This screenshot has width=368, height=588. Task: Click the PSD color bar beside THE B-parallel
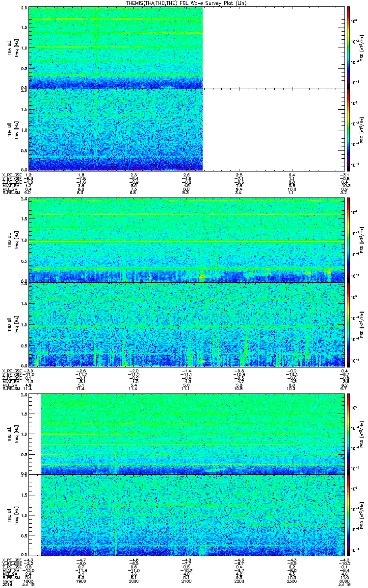click(348, 515)
